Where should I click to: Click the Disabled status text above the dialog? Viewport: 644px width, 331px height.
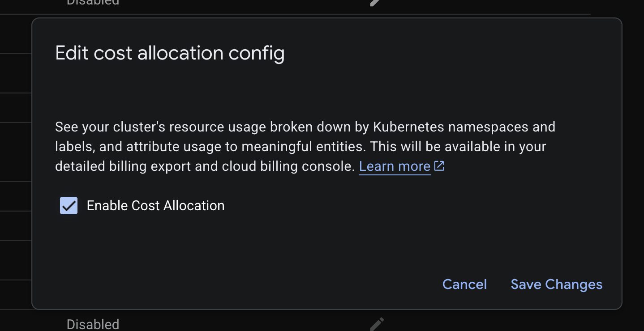tap(93, 2)
